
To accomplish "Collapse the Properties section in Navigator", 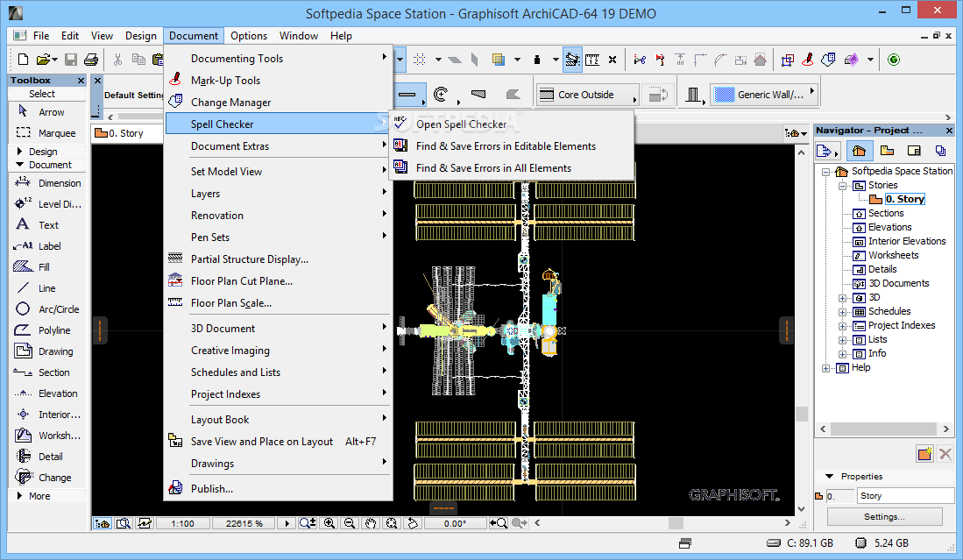I will (830, 477).
